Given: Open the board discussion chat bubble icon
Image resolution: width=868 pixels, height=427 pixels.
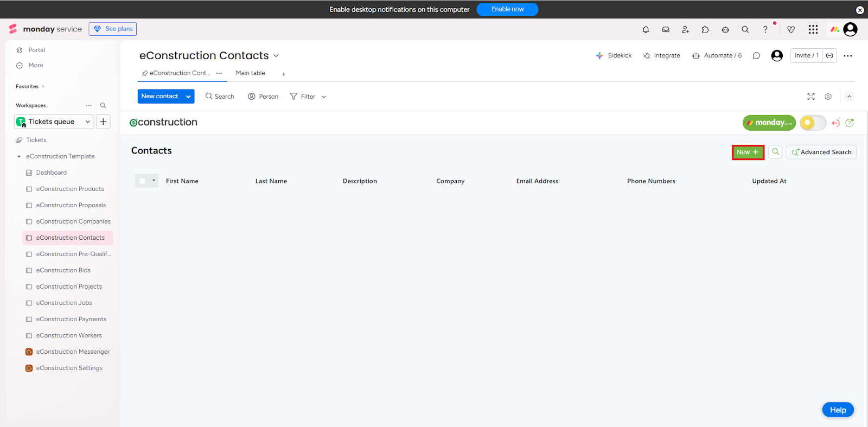Looking at the screenshot, I should 756,55.
